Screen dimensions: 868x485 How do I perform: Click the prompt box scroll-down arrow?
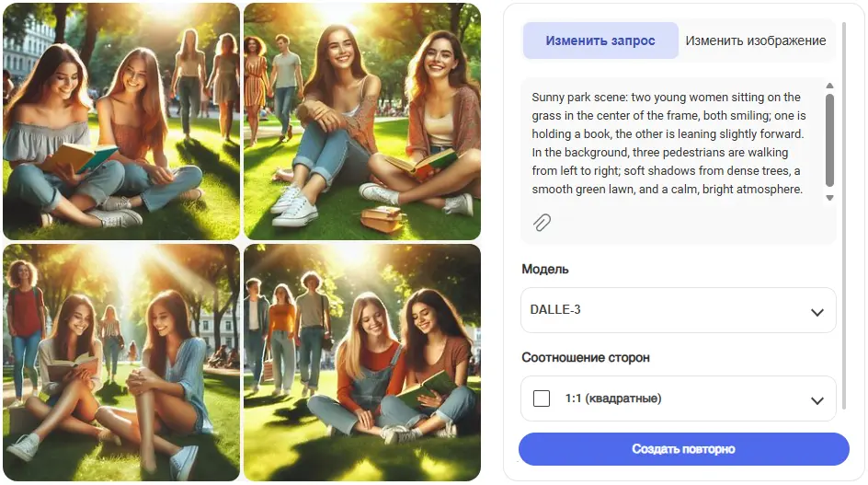[x=829, y=198]
